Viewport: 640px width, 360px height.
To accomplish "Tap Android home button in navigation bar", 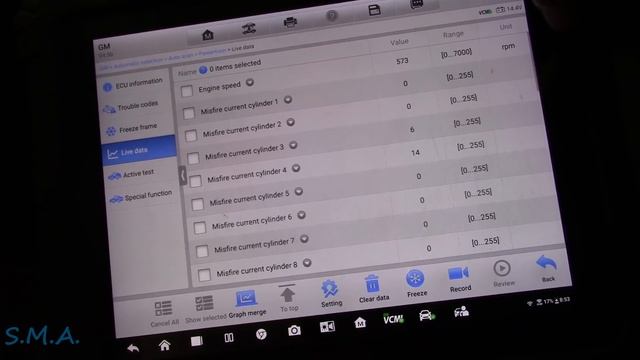I will point(164,345).
